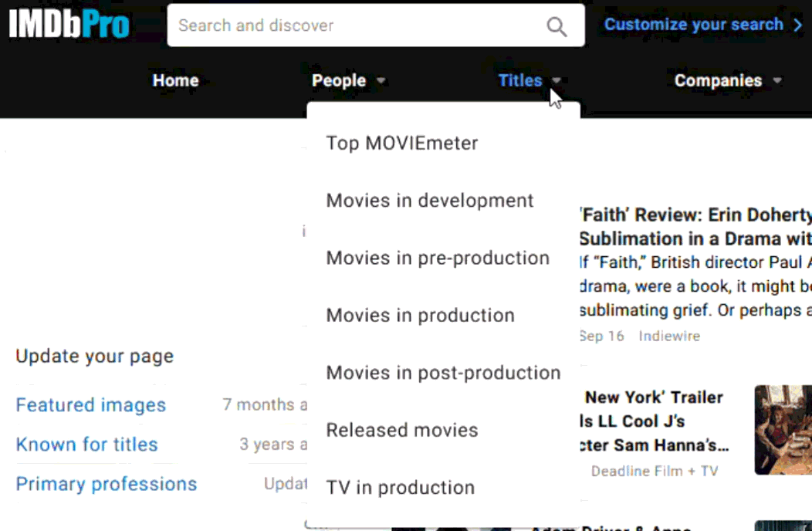Choose Movies in production
Image resolution: width=812 pixels, height=531 pixels.
[421, 316]
